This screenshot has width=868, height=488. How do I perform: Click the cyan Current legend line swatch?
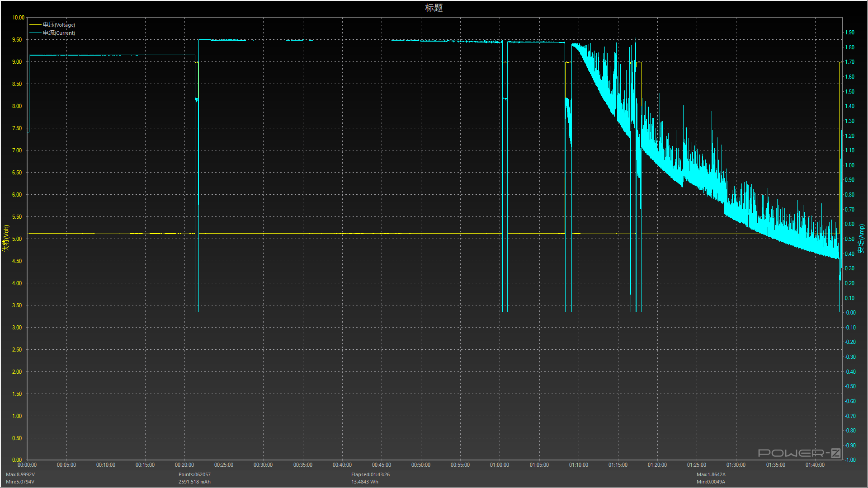click(x=35, y=33)
